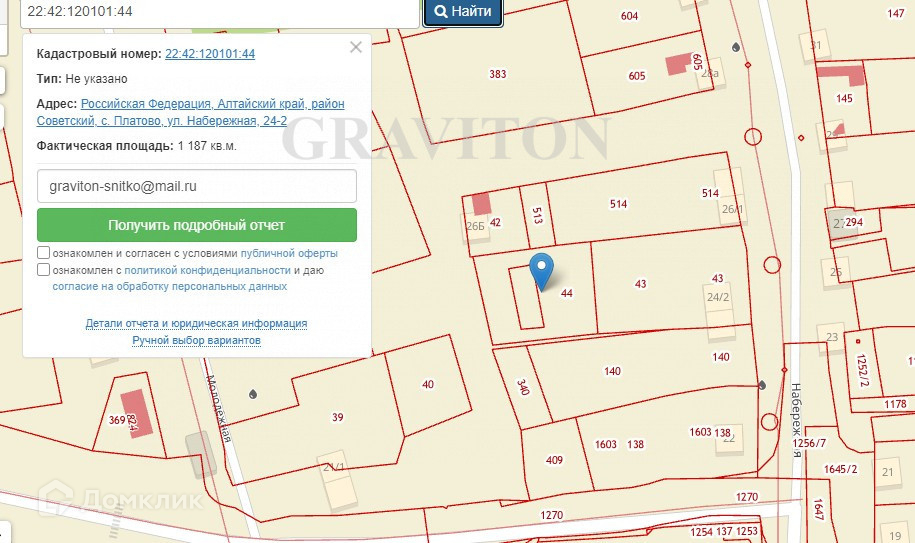
Task: Click the water drop marker above parcel 605 building
Action: [x=736, y=47]
